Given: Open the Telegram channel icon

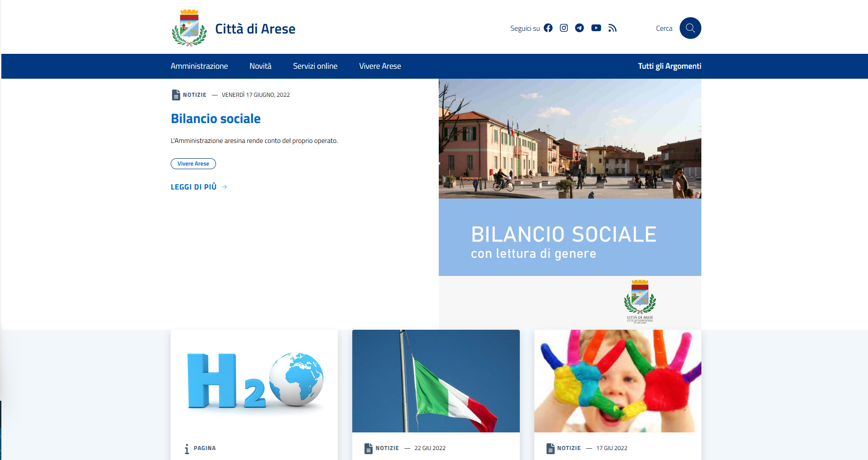Looking at the screenshot, I should click(x=580, y=28).
